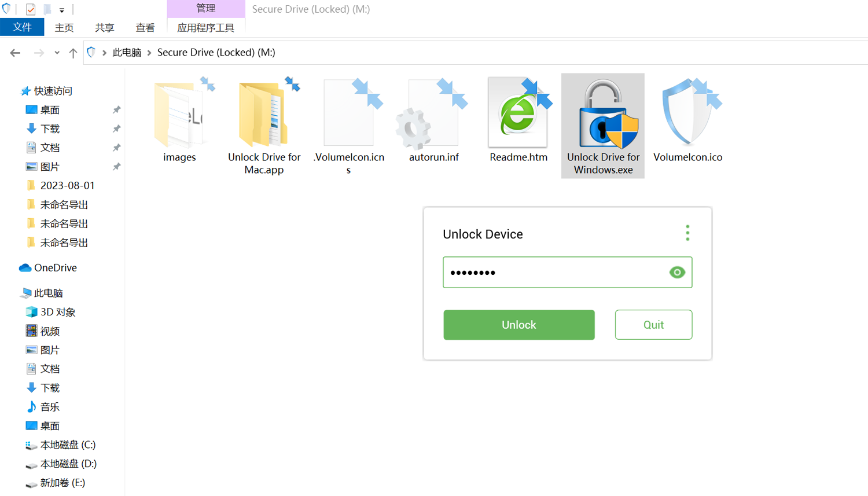Screen dimensions: 868x496
Task: Click the back navigation arrow
Action: [15, 53]
